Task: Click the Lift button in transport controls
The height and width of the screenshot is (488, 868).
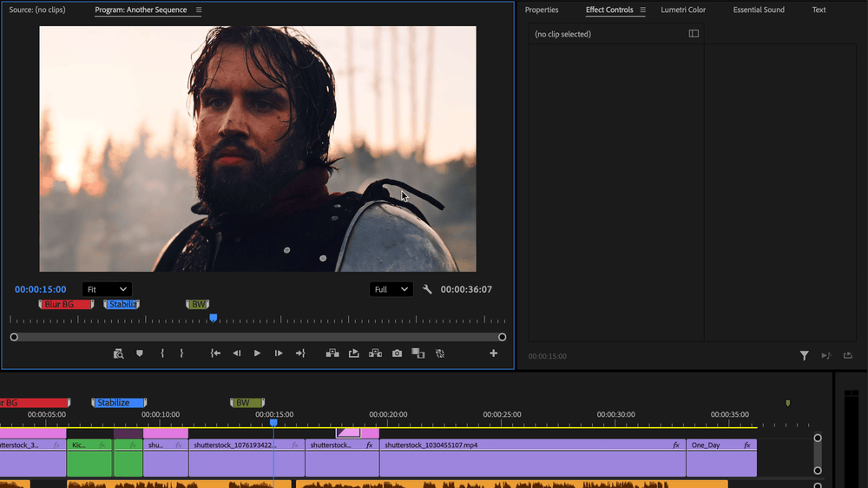Action: click(332, 353)
